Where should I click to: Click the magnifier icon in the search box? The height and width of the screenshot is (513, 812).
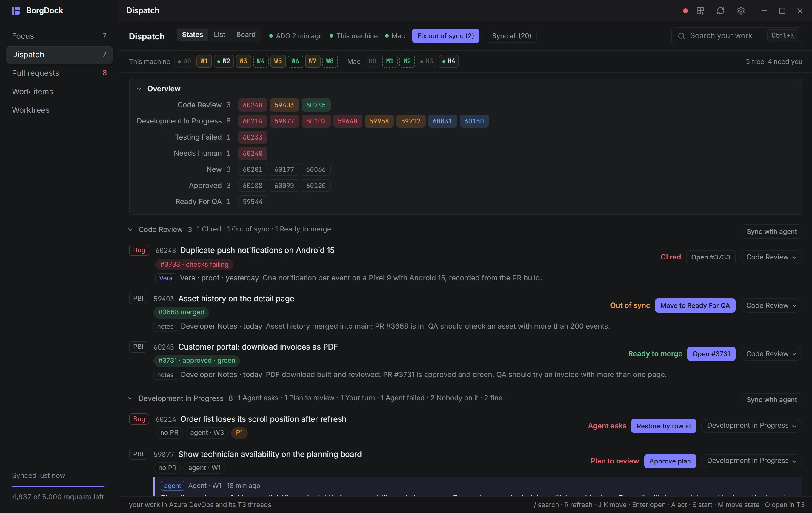[682, 36]
